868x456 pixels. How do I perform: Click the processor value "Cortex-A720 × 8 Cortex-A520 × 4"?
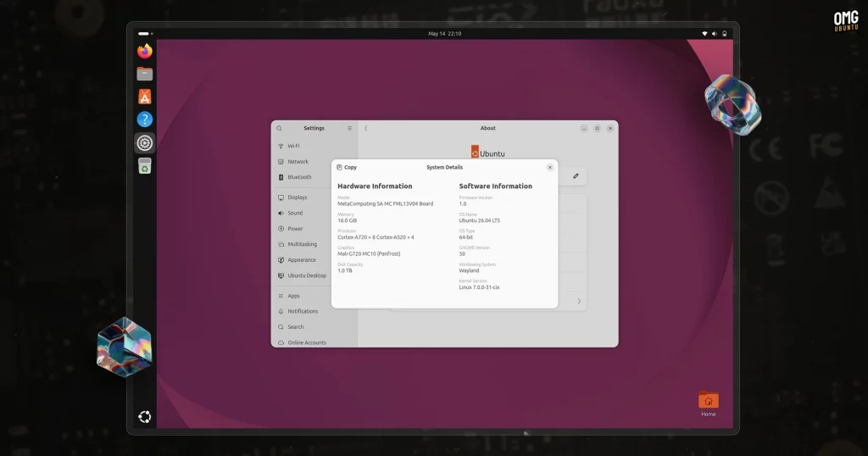376,237
